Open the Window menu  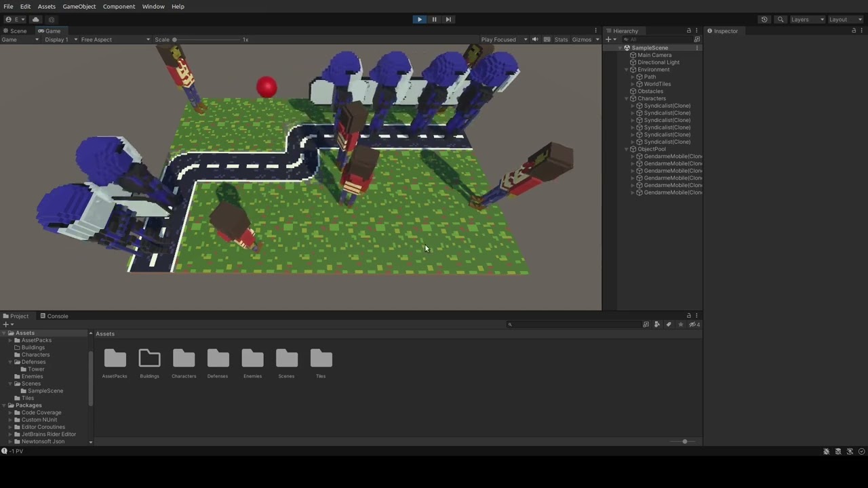[x=153, y=6]
